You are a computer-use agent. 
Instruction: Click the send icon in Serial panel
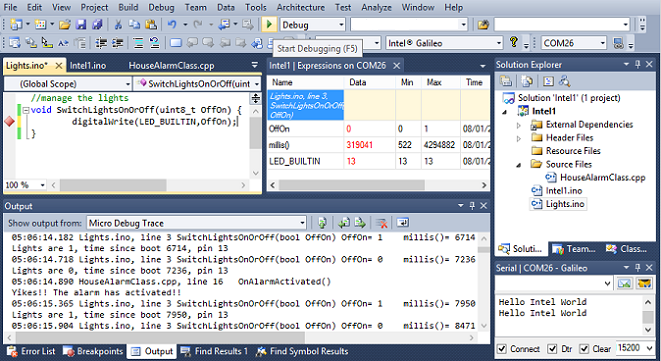pos(624,283)
